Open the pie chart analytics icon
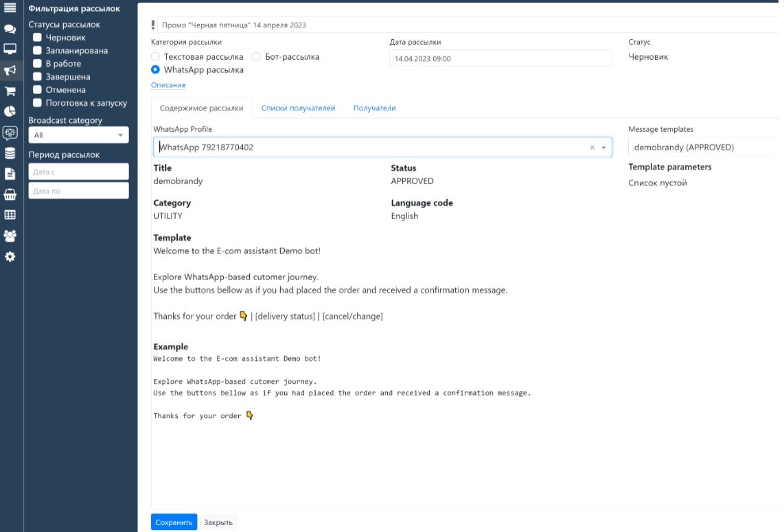The image size is (784, 532). (10, 111)
